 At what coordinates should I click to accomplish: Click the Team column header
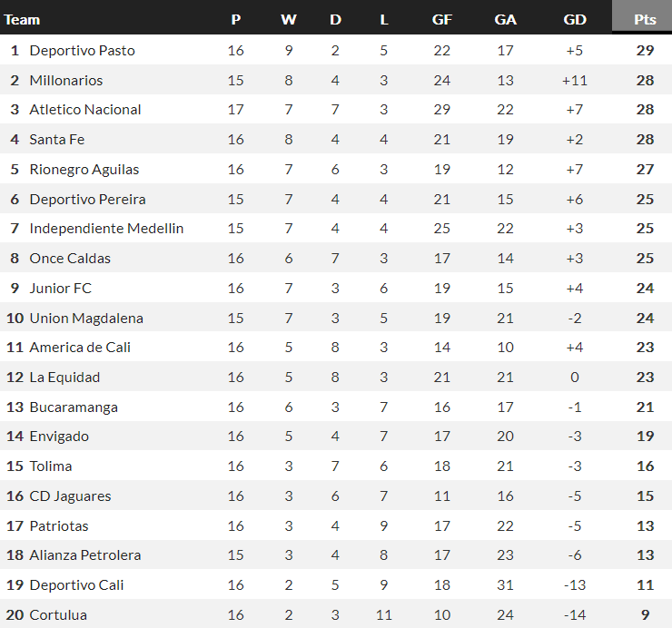click(x=23, y=19)
